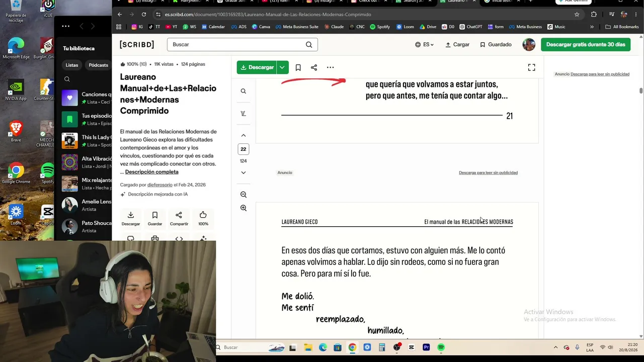Show hidden system tray icons
644x362 pixels.
point(555,347)
